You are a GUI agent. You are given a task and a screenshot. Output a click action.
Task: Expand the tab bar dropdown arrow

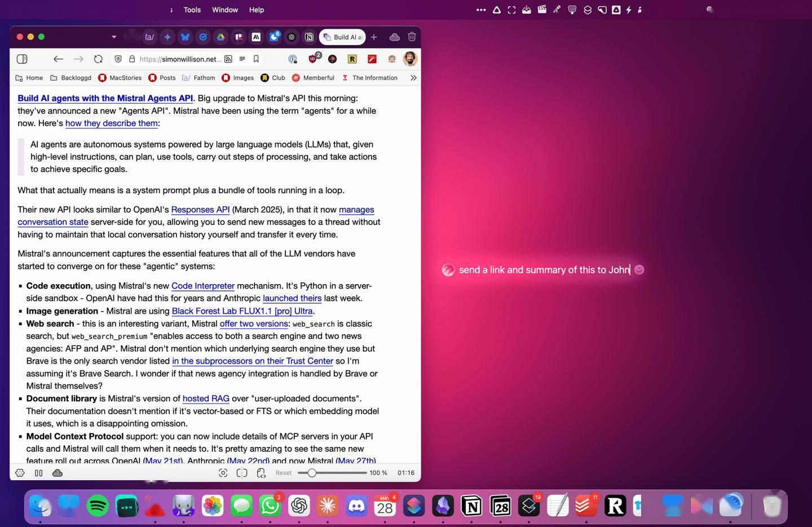click(x=114, y=37)
